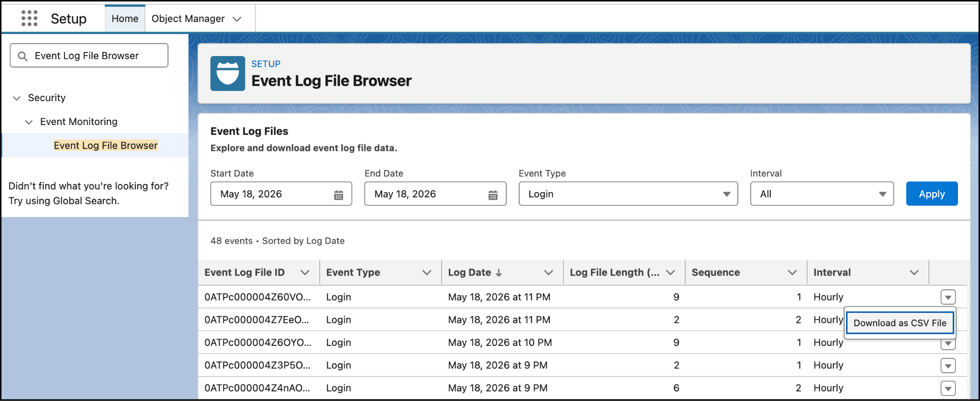Sort by the Log Date column header
The image size is (980, 401).
[x=469, y=273]
